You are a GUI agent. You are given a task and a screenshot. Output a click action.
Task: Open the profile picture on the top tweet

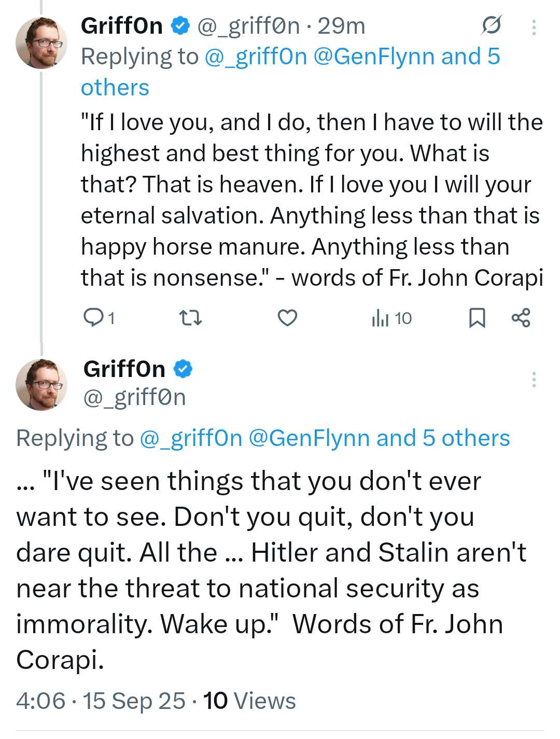point(41,43)
